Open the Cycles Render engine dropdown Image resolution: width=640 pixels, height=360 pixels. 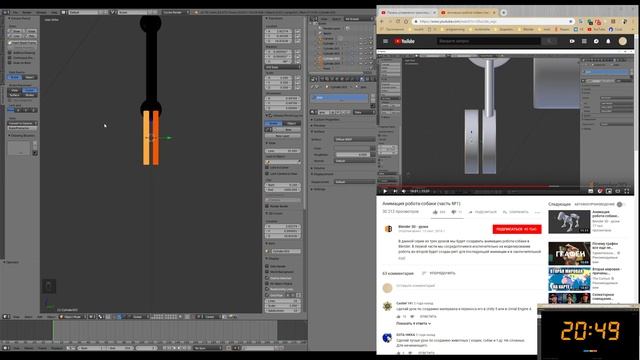(x=176, y=12)
